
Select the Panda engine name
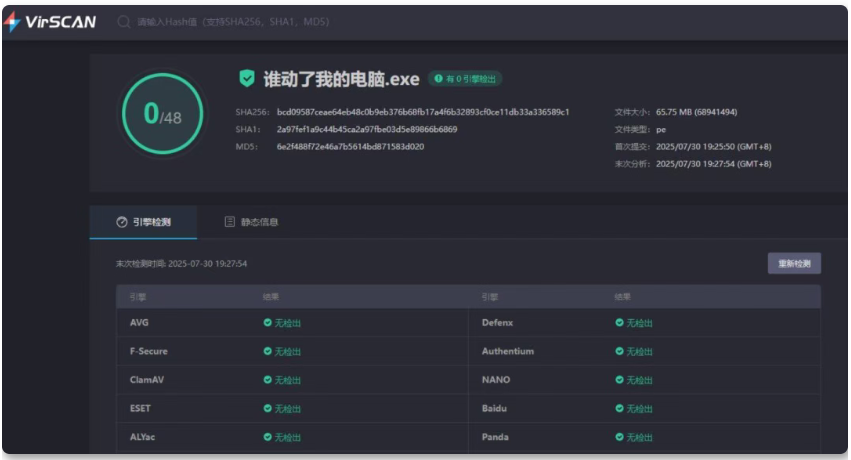[x=495, y=437]
